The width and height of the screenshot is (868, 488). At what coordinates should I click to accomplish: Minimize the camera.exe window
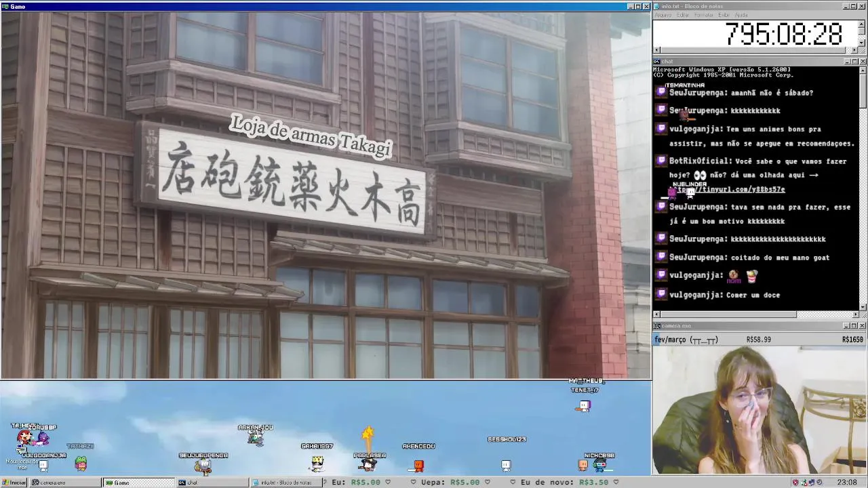pyautogui.click(x=846, y=326)
